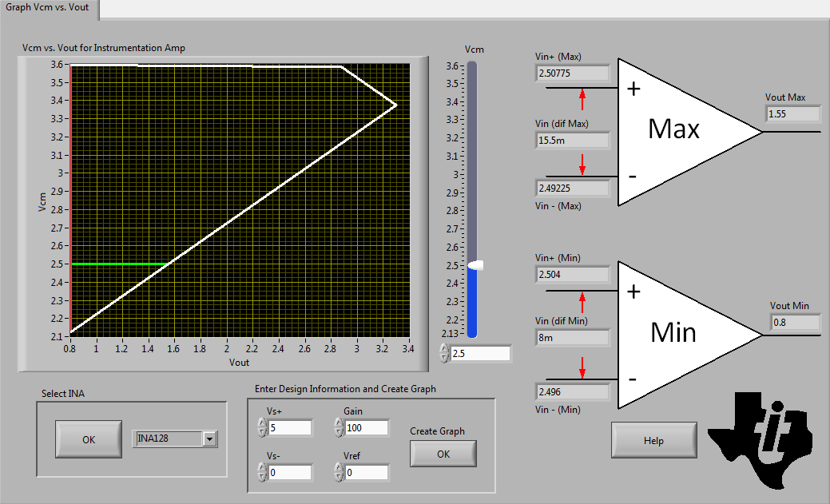Open the Help button
Screen dimensions: 830x504
653,440
